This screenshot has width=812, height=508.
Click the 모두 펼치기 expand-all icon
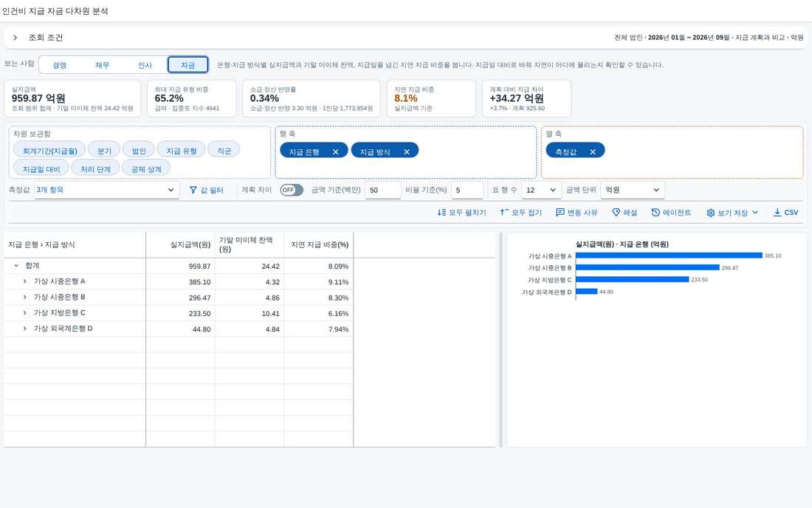441,213
